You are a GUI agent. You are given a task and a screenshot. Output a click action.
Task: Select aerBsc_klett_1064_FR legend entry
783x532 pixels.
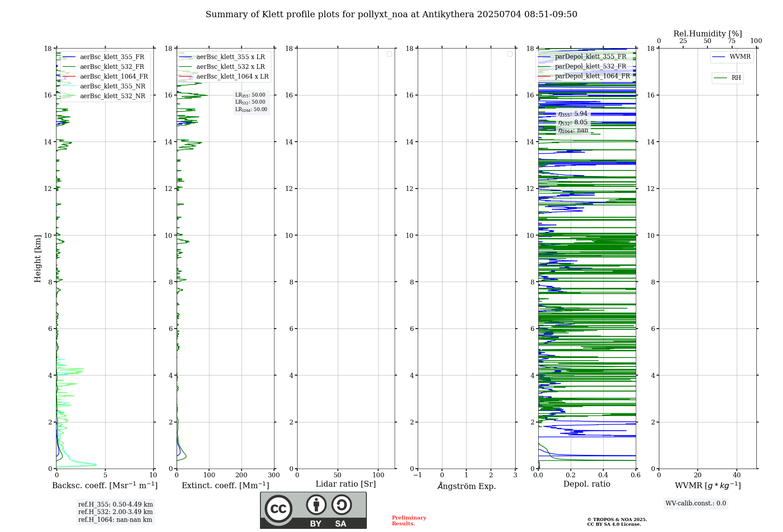coord(106,76)
